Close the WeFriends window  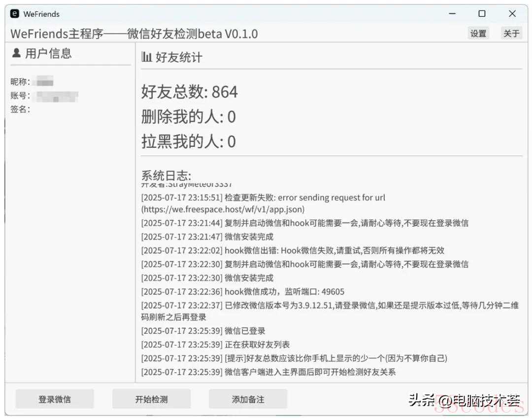pos(512,14)
